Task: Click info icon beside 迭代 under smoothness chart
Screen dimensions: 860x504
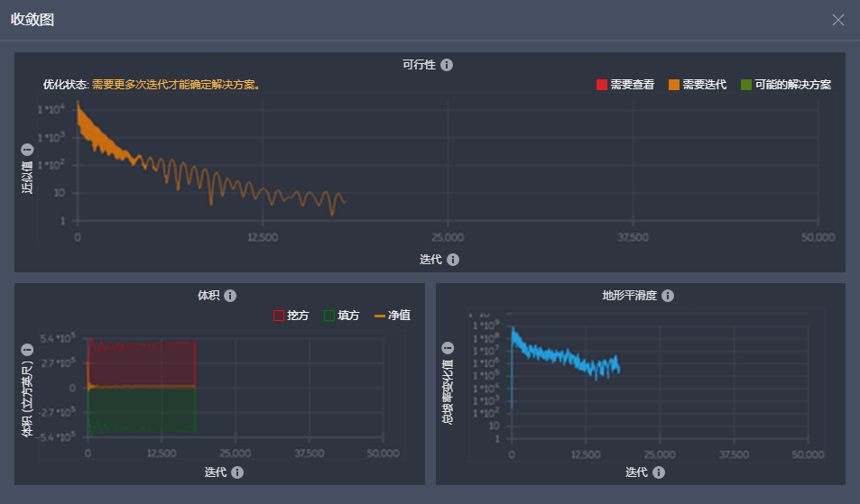Action: click(659, 472)
